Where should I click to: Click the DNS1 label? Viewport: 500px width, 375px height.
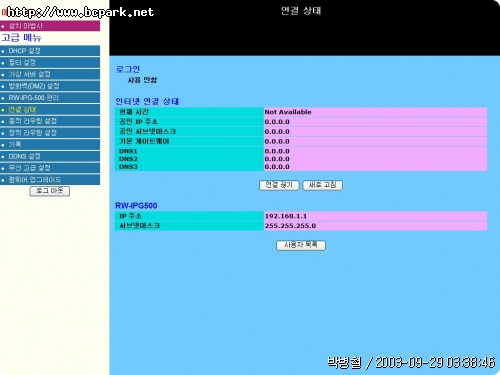[x=128, y=151]
